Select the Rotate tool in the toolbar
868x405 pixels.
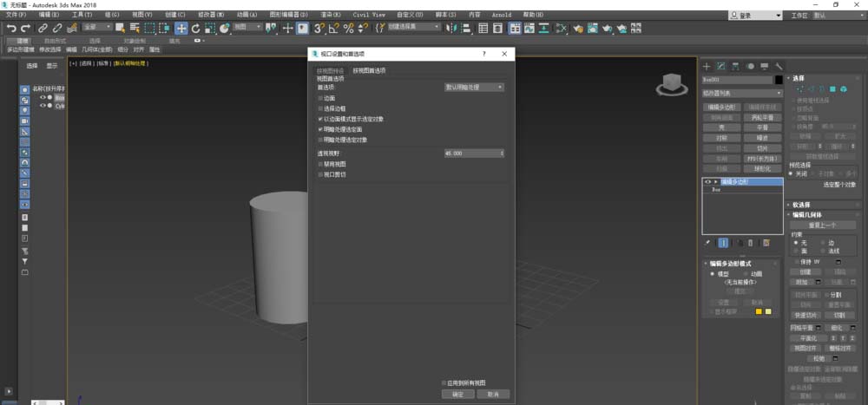coord(196,28)
